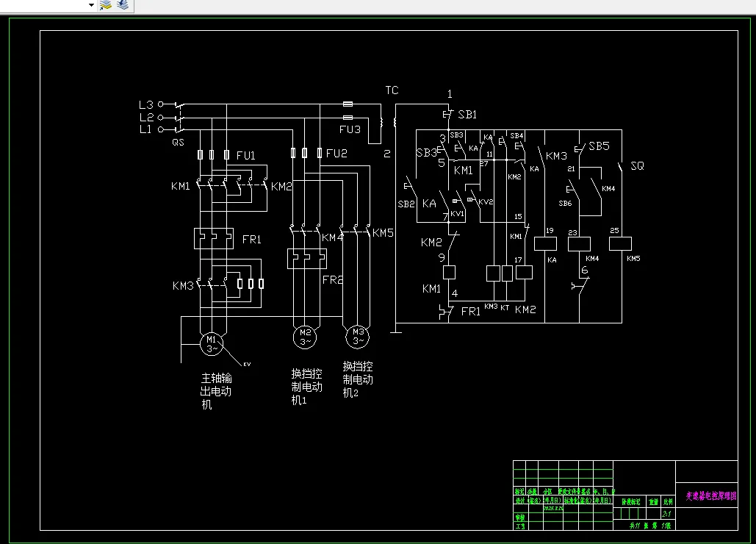Select the L3 line label
756x544 pixels.
tap(146, 104)
